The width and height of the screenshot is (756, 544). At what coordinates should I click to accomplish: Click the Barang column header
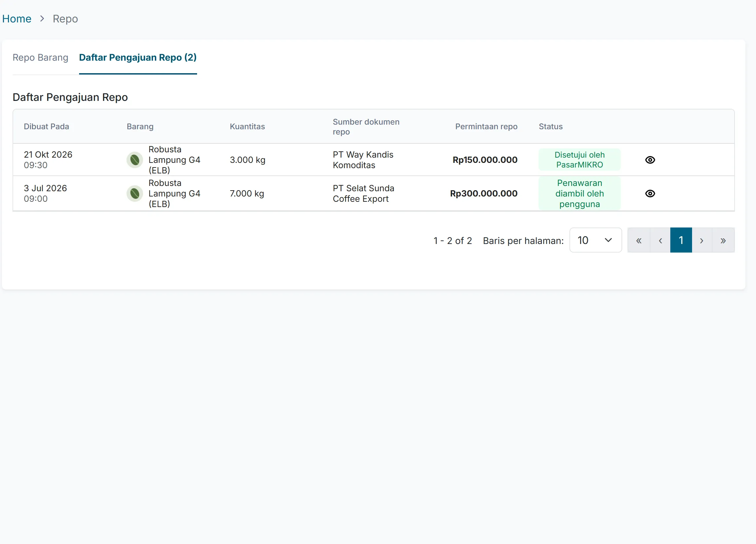tap(140, 126)
